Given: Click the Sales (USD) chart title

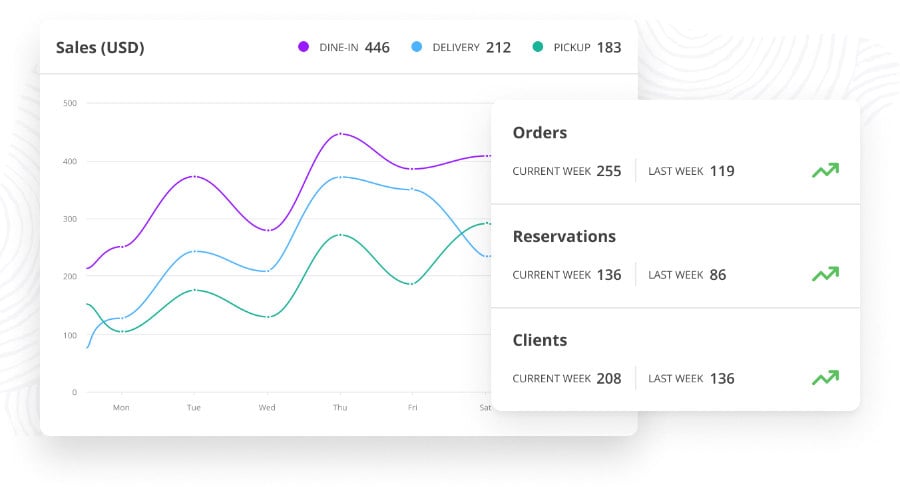Looking at the screenshot, I should point(100,48).
